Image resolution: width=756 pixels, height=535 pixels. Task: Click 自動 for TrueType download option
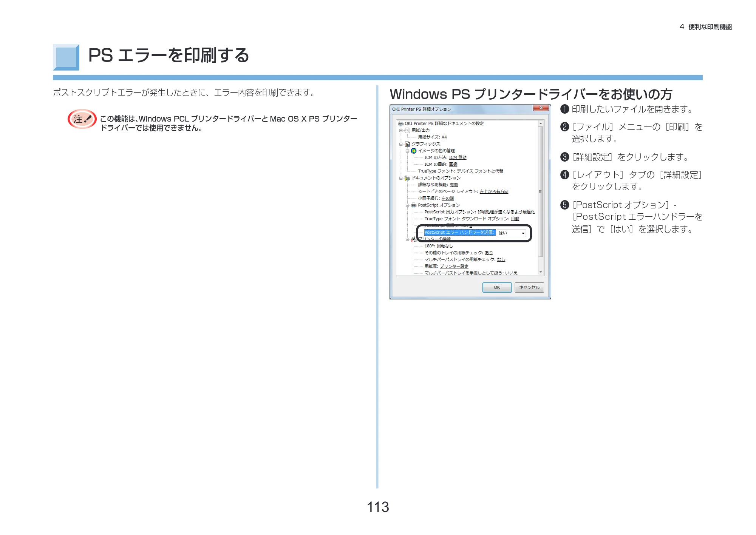515,219
